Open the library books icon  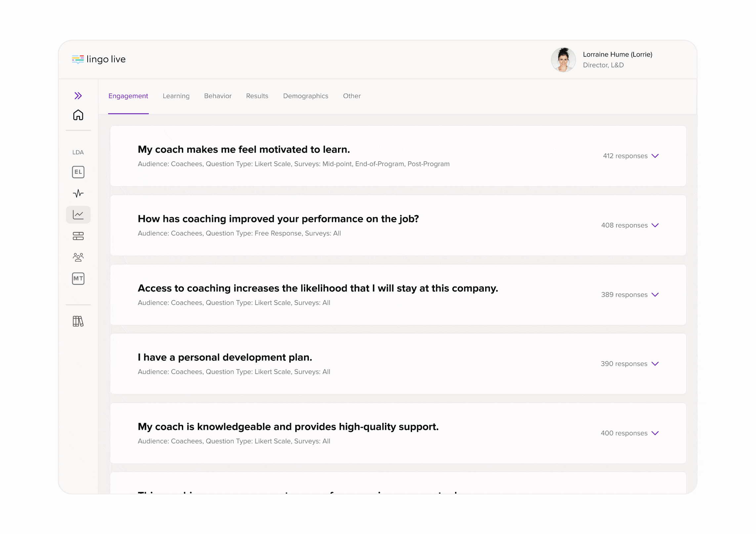[x=78, y=321]
